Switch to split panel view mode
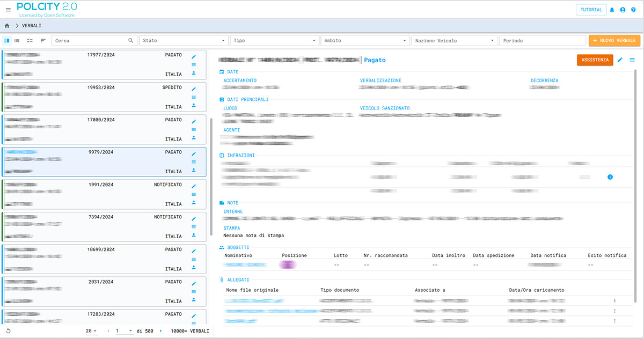The height and width of the screenshot is (339, 644). [x=7, y=41]
